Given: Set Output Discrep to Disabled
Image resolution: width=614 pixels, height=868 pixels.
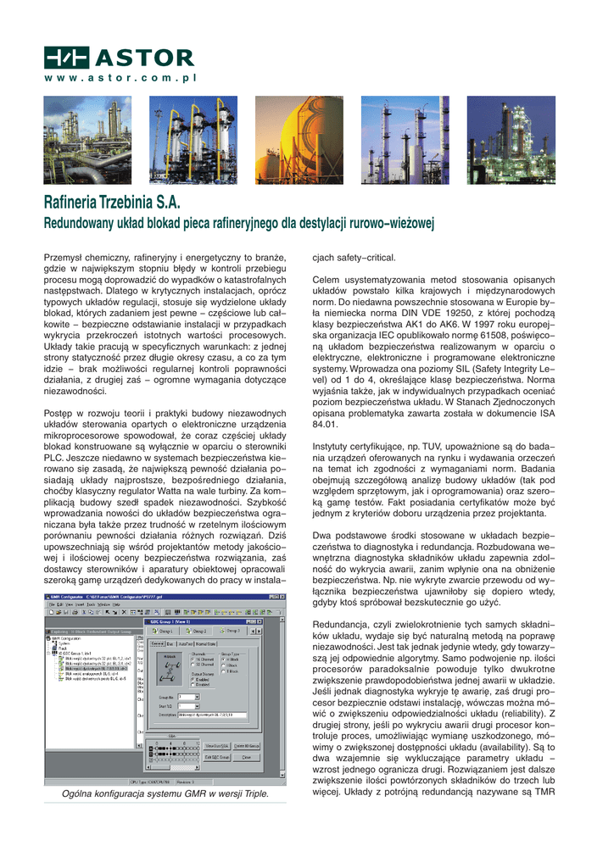Looking at the screenshot, I should (193, 684).
